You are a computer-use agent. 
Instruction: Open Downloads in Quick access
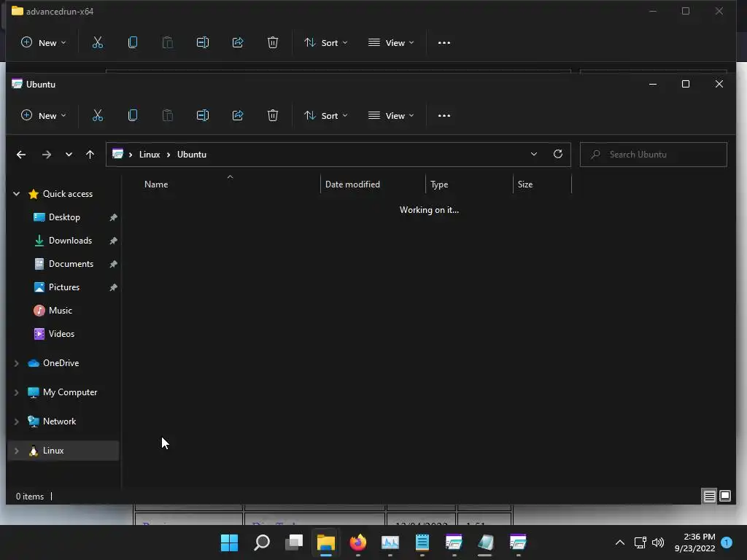70,241
